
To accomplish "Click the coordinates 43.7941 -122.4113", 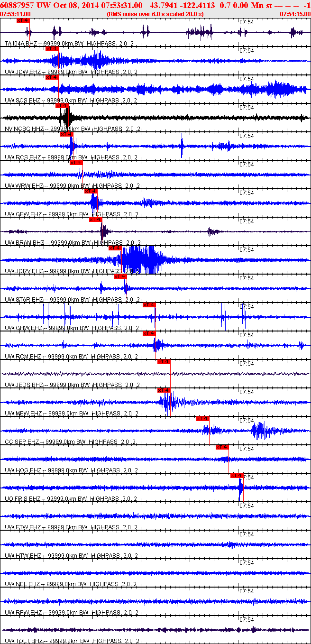I will (182, 5).
